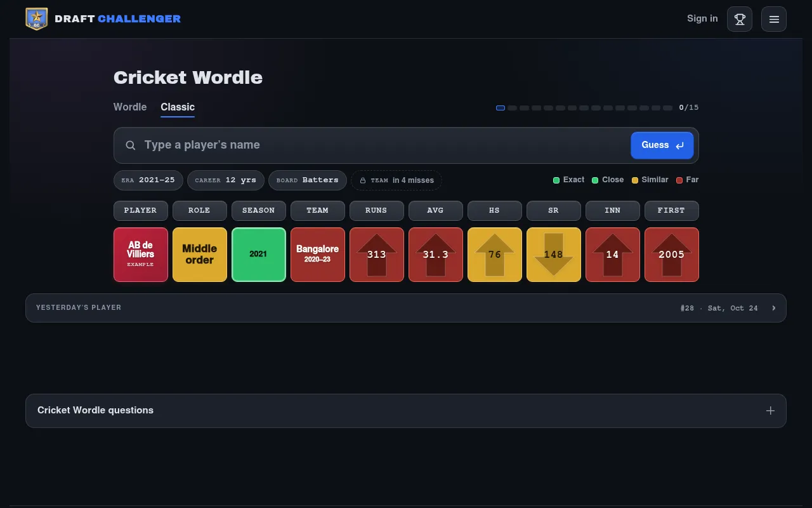Click the up arrow on Inn 14
The image size is (812, 508).
tap(613, 255)
